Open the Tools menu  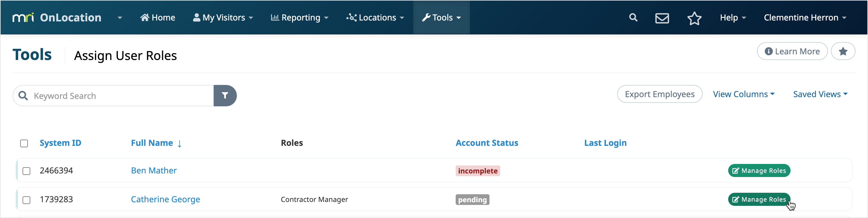click(x=441, y=18)
